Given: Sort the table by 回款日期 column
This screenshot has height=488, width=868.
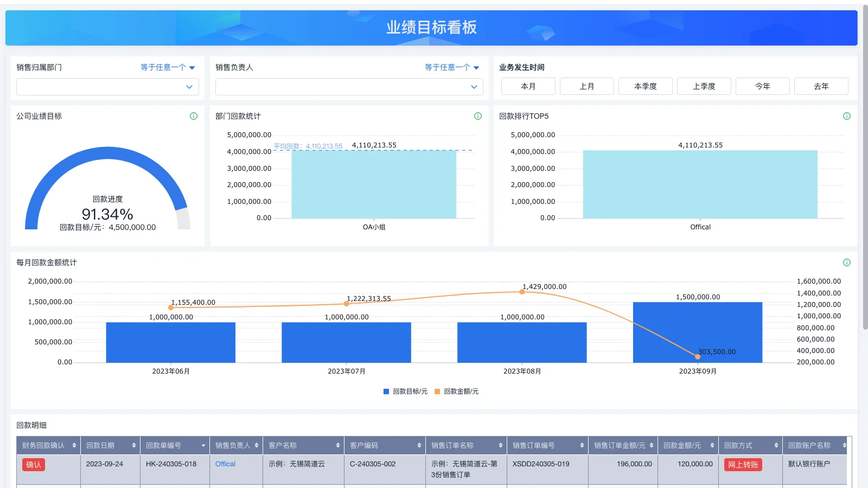Looking at the screenshot, I should pos(133,445).
